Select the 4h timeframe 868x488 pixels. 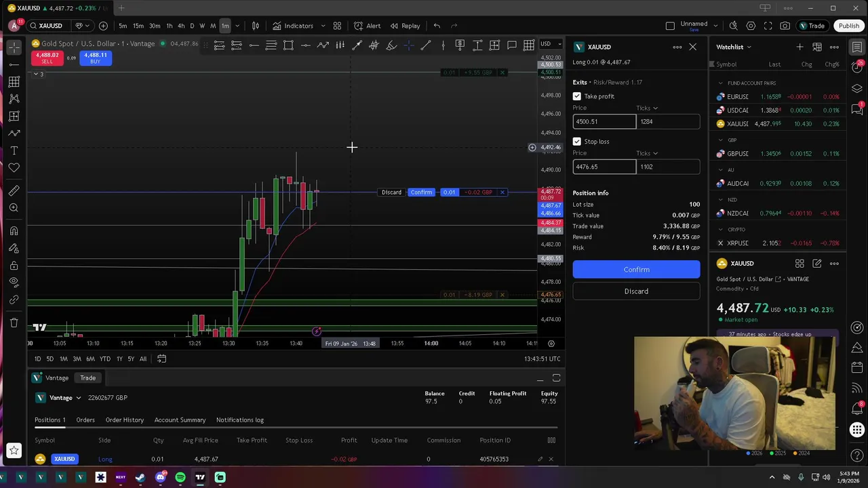point(181,26)
